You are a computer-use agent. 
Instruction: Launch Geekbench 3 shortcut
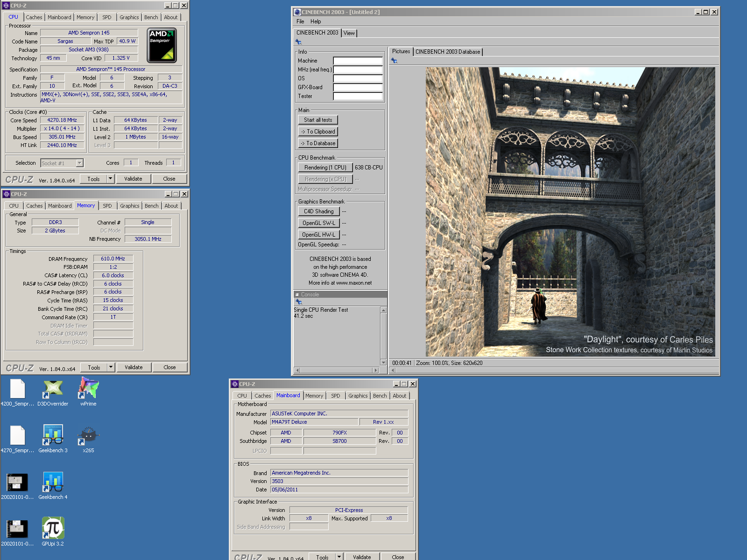[x=53, y=439]
